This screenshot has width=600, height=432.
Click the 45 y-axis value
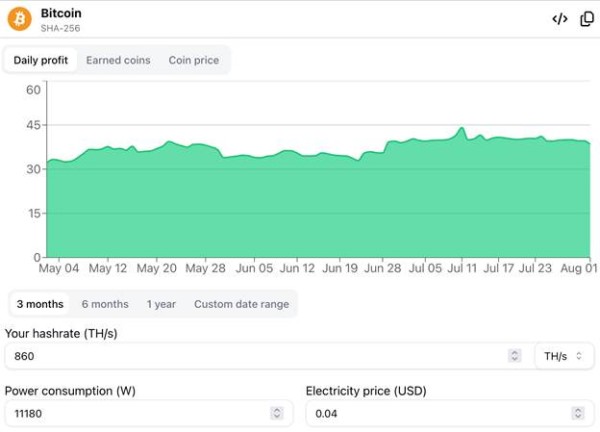33,125
